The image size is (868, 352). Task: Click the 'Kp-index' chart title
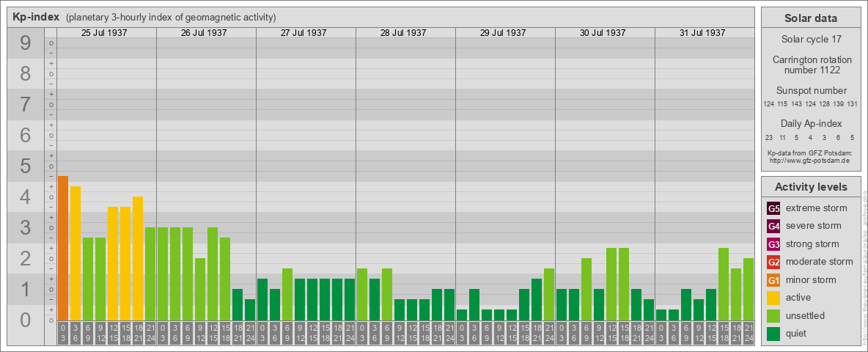tap(35, 17)
